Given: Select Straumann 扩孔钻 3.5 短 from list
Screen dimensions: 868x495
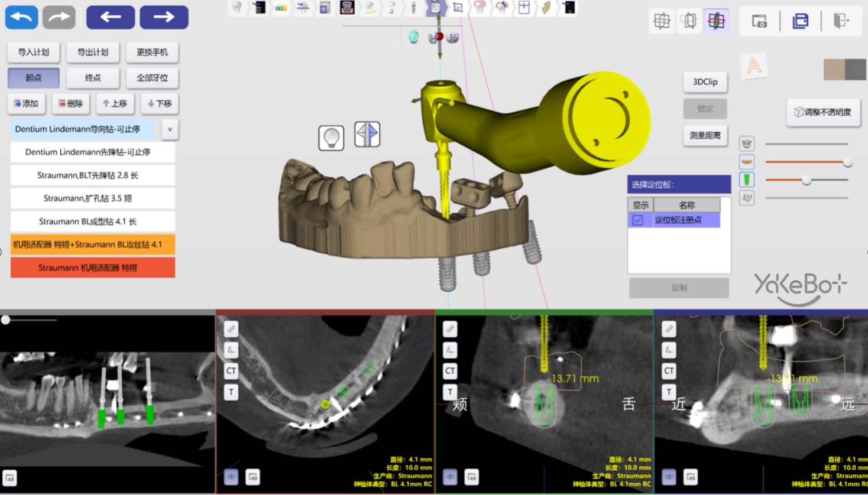Looking at the screenshot, I should [93, 198].
